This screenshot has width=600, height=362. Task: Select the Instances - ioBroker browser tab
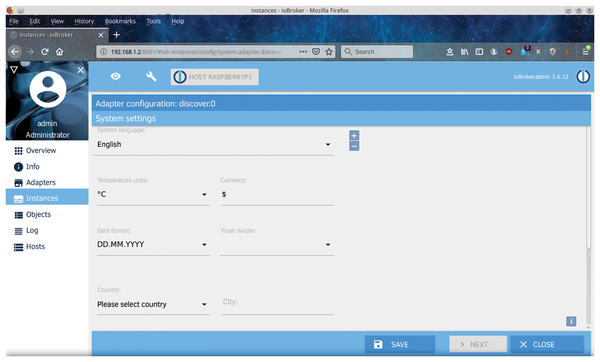pos(57,35)
